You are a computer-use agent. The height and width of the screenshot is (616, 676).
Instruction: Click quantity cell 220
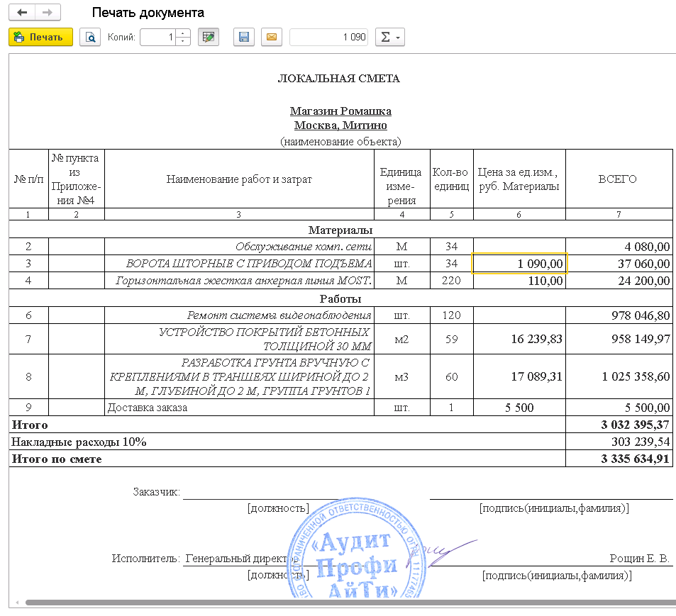pyautogui.click(x=451, y=281)
